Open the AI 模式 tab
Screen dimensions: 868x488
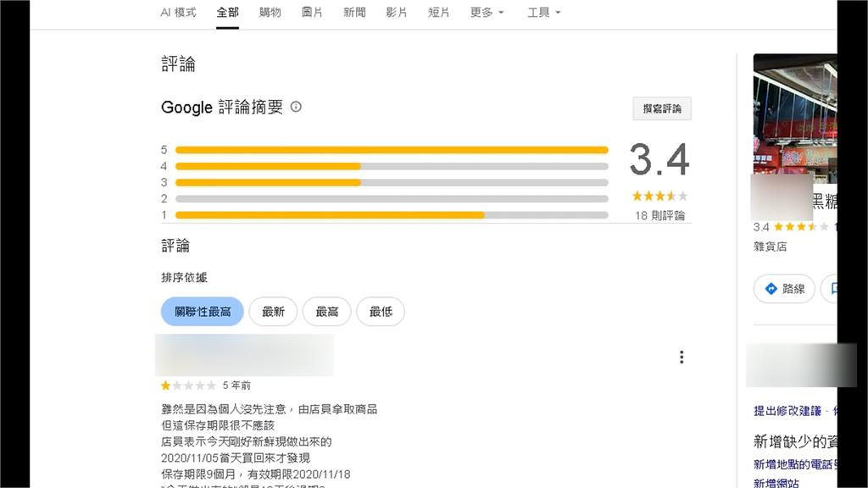[178, 13]
